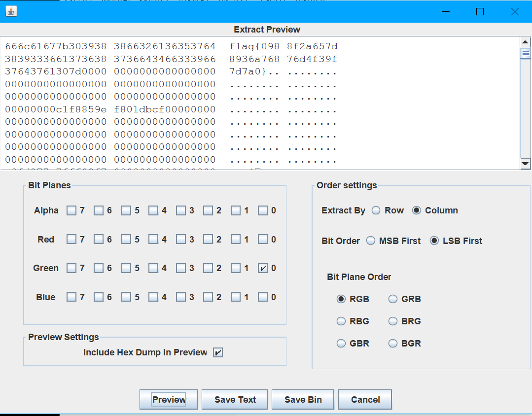Click scroll up arrow in preview pane
The height and width of the screenshot is (416, 532).
coord(525,42)
